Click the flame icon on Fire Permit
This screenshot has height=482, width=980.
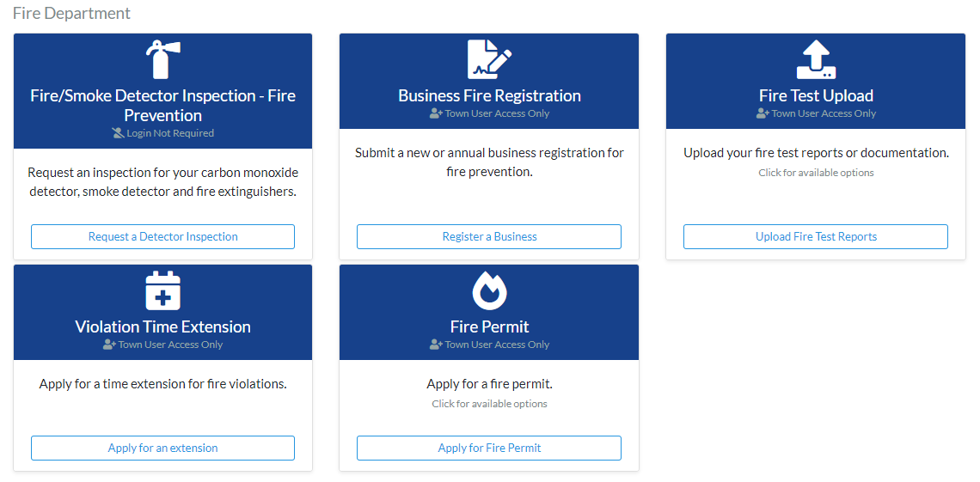coord(489,291)
